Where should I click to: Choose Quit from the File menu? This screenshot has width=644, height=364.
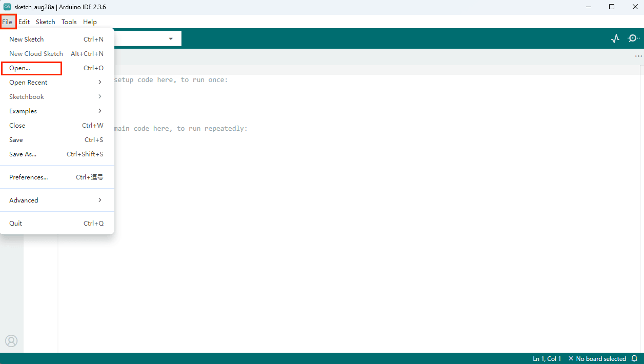pyautogui.click(x=57, y=223)
